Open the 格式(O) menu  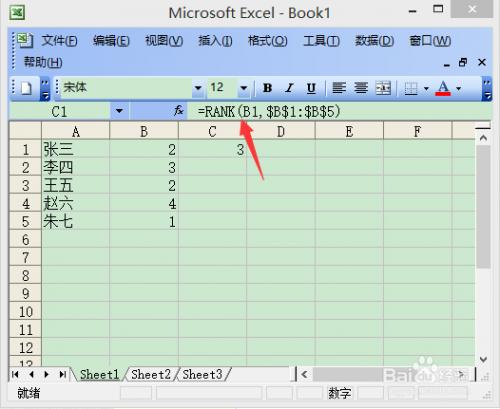[x=267, y=41]
